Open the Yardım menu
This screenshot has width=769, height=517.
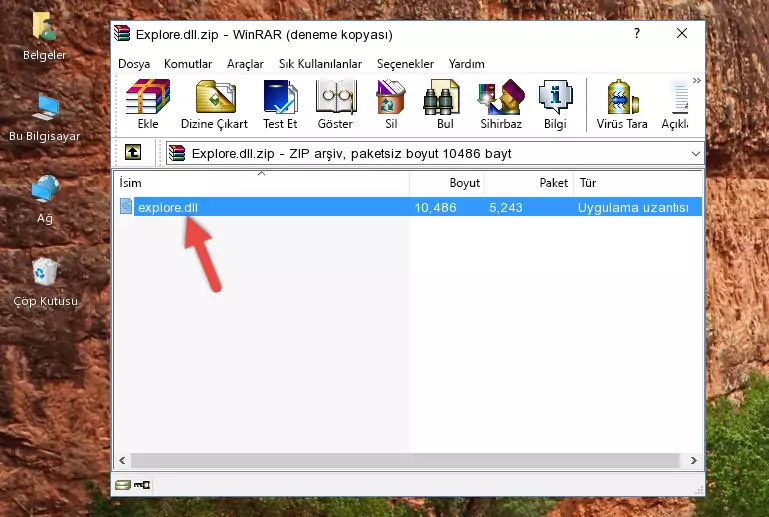466,64
